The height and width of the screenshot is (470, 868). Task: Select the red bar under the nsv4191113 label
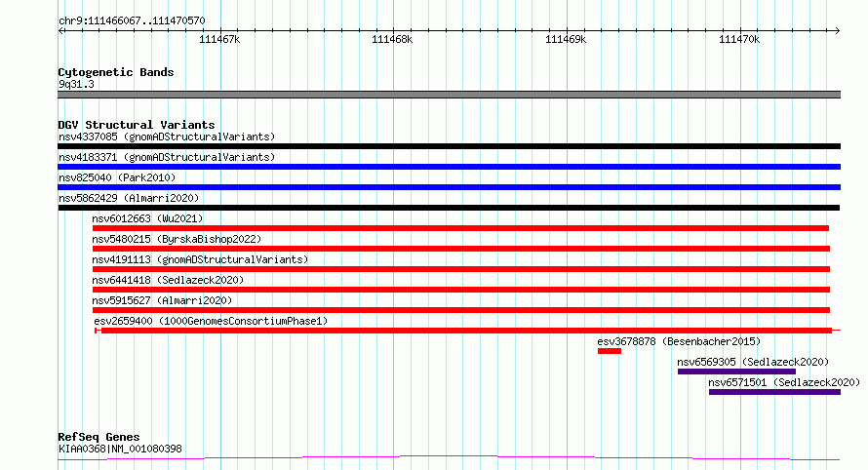point(461,269)
